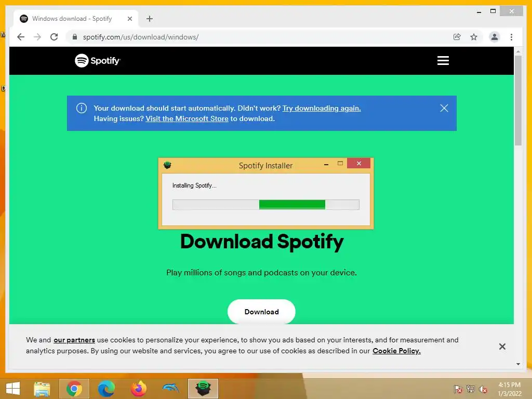Screen dimensions: 532x399
Task: Click the Spotify logo in page header
Action: click(97, 61)
